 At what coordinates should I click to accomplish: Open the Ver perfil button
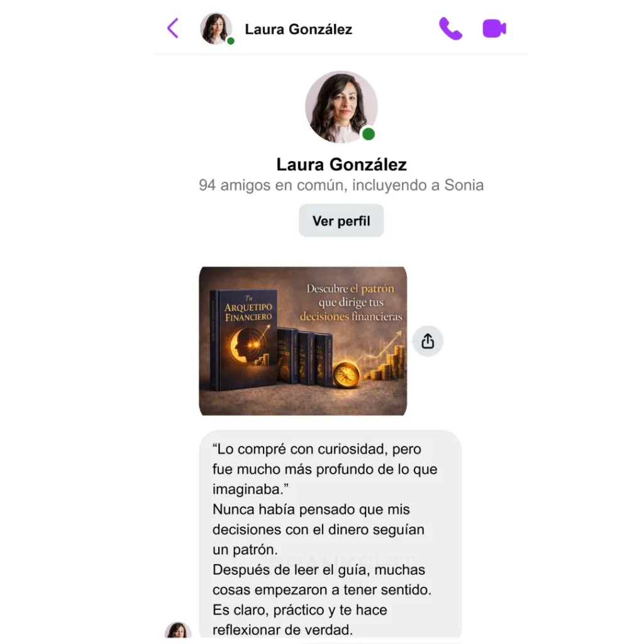(341, 221)
